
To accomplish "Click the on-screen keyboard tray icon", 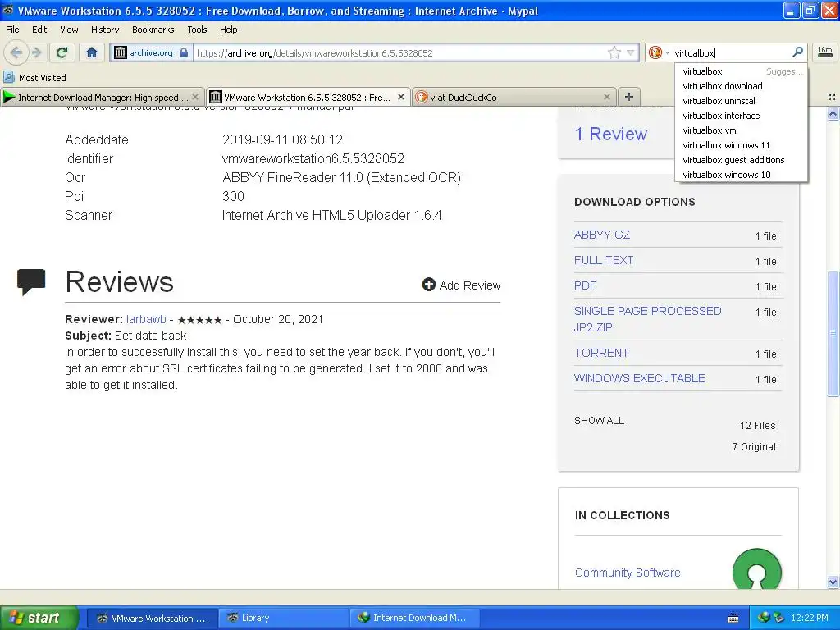I will 733,619.
